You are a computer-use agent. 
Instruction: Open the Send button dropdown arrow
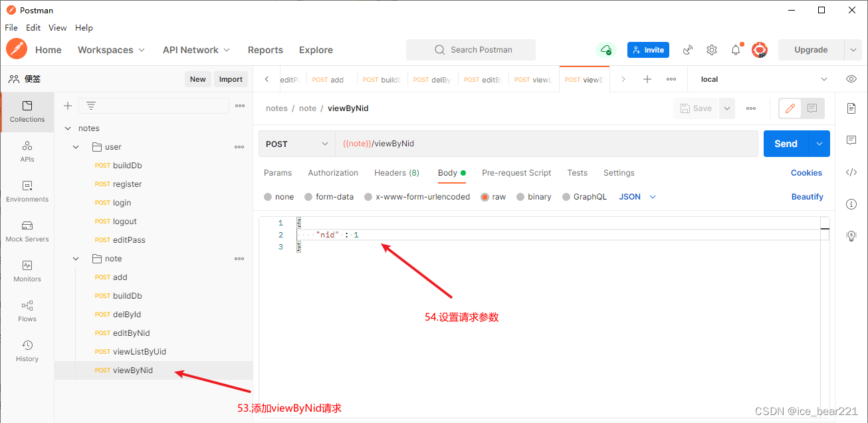coord(819,144)
